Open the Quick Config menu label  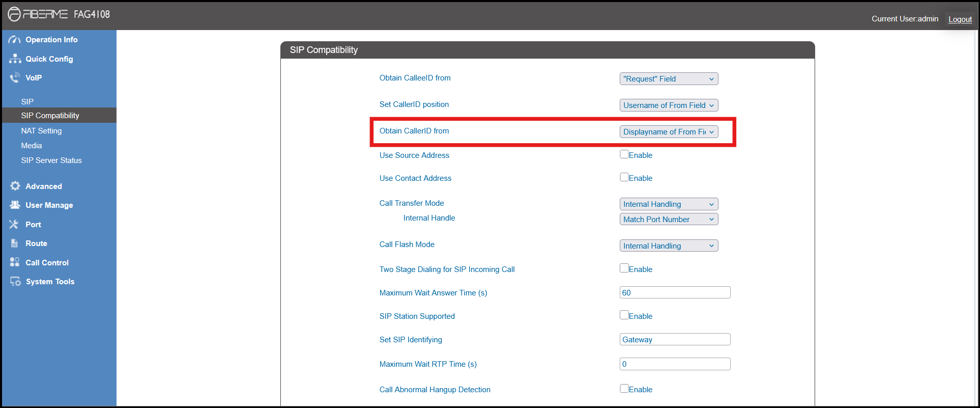coord(49,59)
